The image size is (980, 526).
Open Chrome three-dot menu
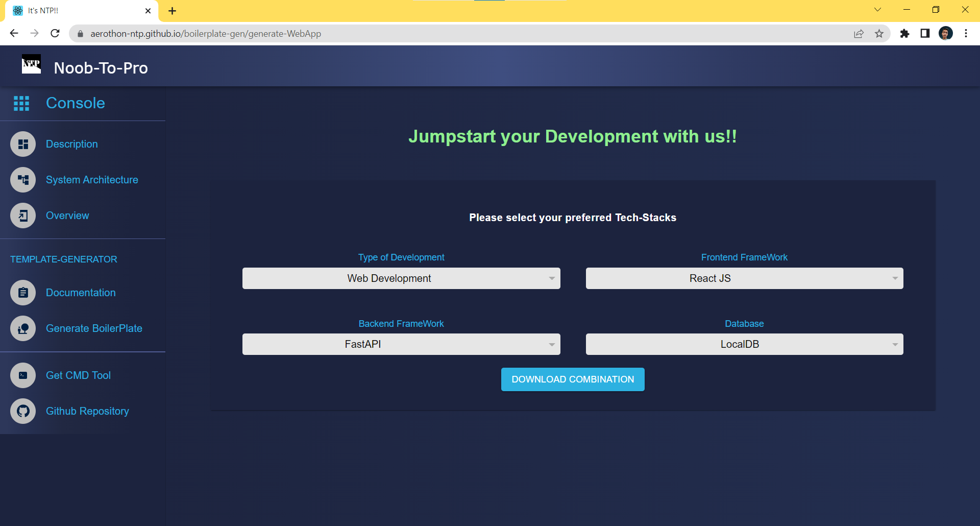tap(966, 34)
